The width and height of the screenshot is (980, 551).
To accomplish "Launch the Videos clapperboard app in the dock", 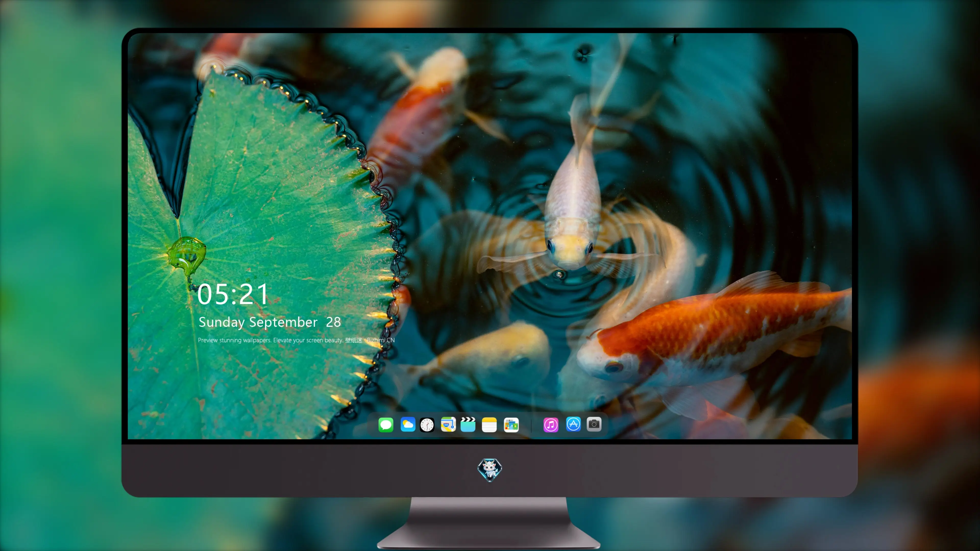I will tap(468, 424).
